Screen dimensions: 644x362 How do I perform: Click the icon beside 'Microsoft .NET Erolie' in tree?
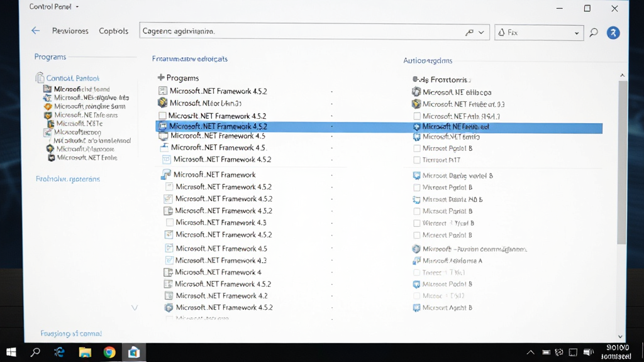(x=52, y=158)
